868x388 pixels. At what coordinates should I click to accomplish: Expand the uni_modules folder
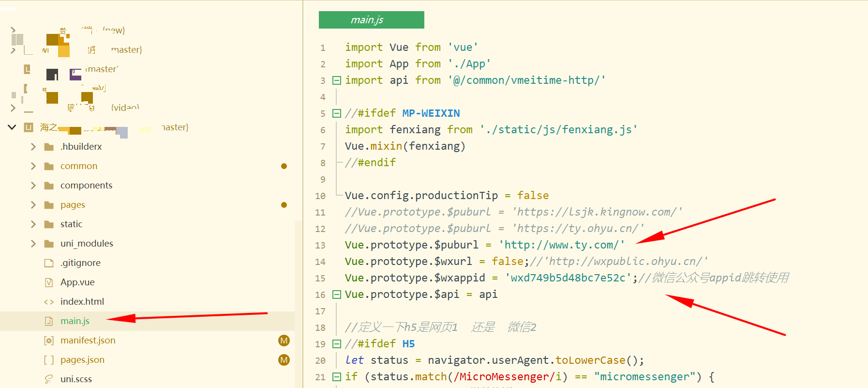(33, 244)
